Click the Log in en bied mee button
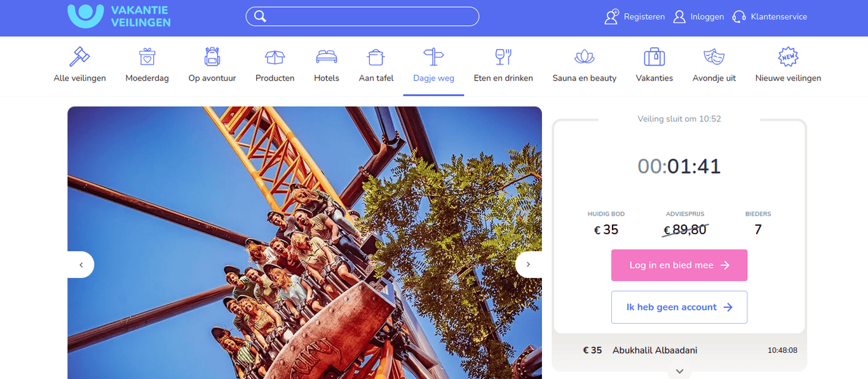 pyautogui.click(x=679, y=265)
